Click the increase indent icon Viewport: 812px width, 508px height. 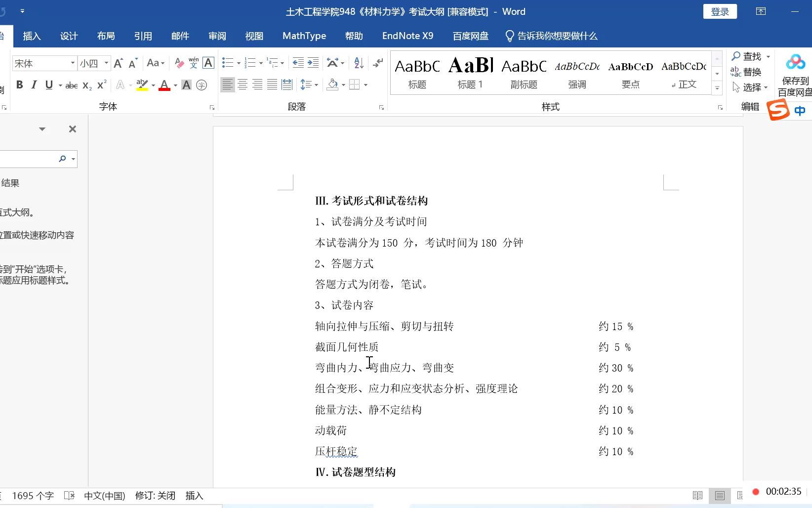point(313,63)
